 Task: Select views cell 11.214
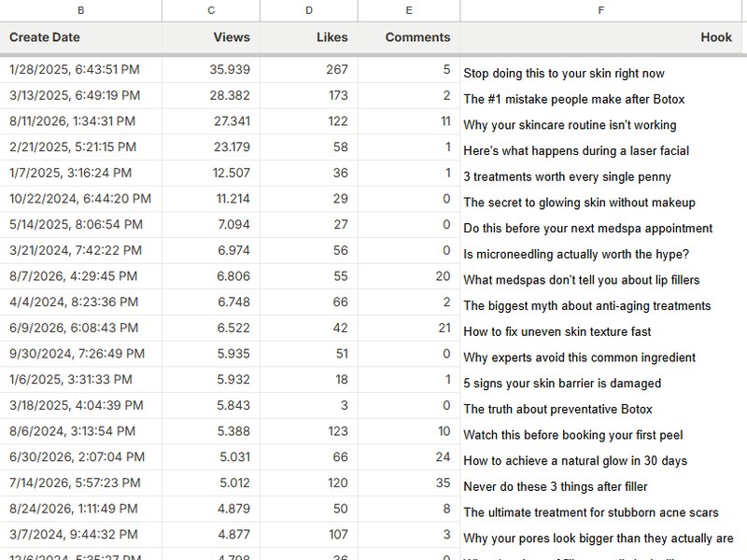[211, 199]
